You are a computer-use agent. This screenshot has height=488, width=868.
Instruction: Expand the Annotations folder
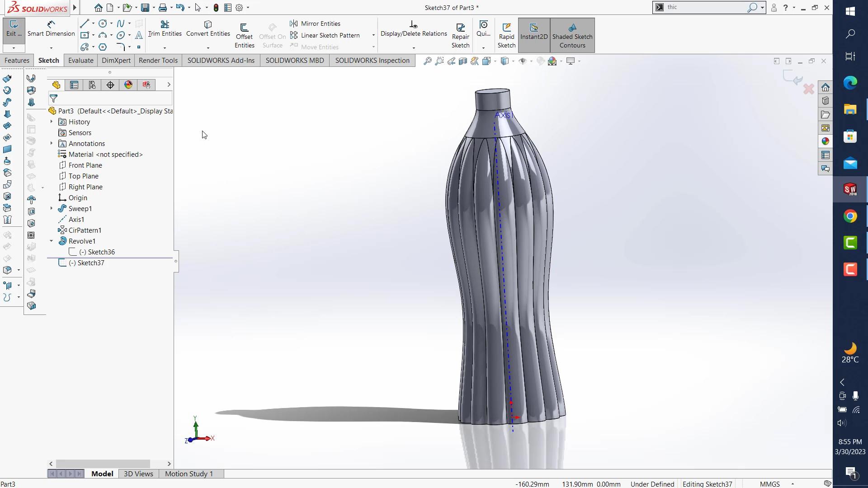(x=51, y=143)
